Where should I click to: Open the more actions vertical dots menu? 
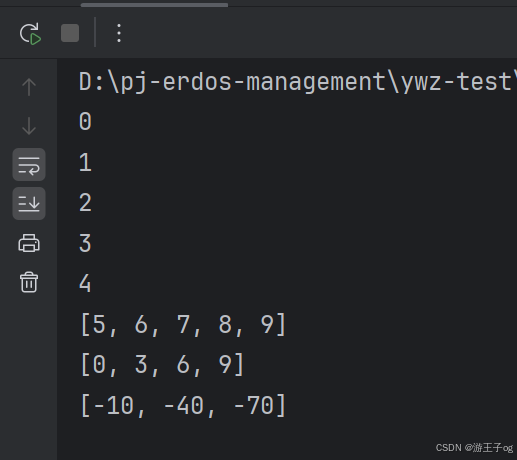tap(119, 33)
